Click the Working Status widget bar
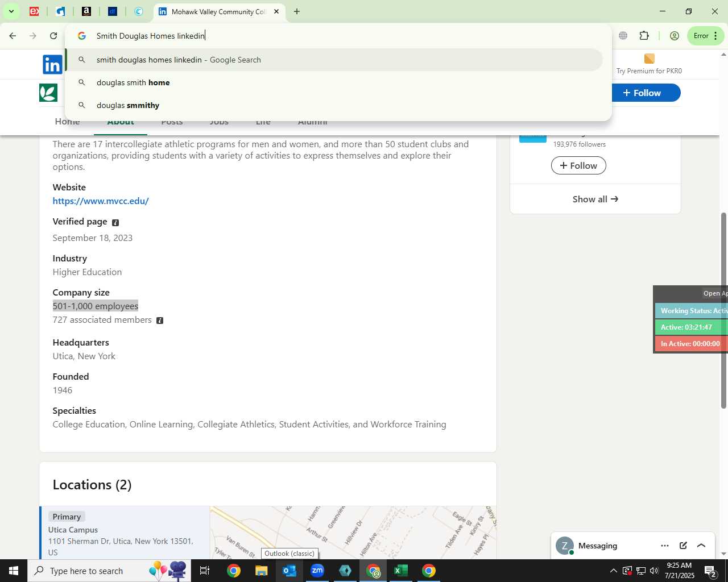 (x=692, y=311)
